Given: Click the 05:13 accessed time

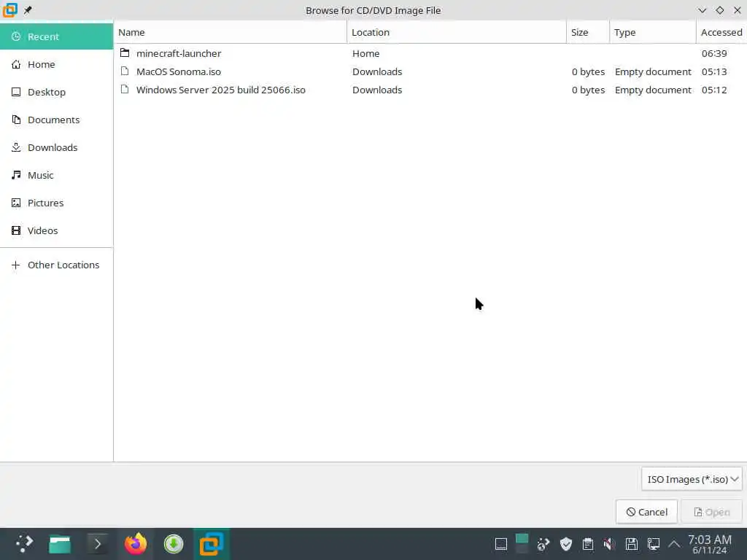Looking at the screenshot, I should pos(714,71).
